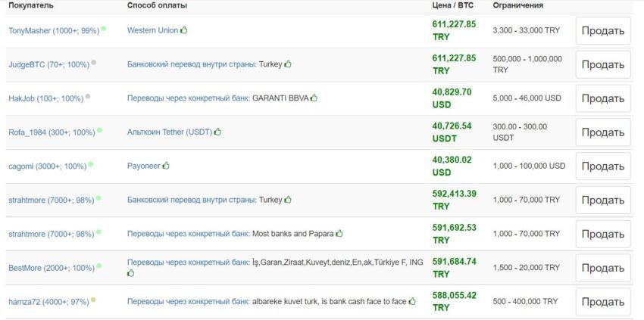Sell to BestMore using Продать button
This screenshot has height=320, width=644.
click(x=603, y=268)
